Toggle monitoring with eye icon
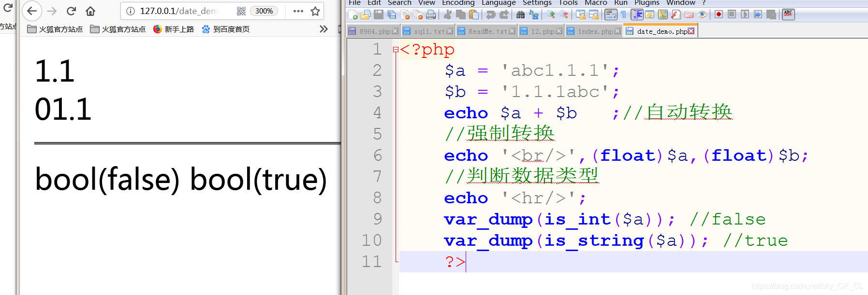 point(702,14)
